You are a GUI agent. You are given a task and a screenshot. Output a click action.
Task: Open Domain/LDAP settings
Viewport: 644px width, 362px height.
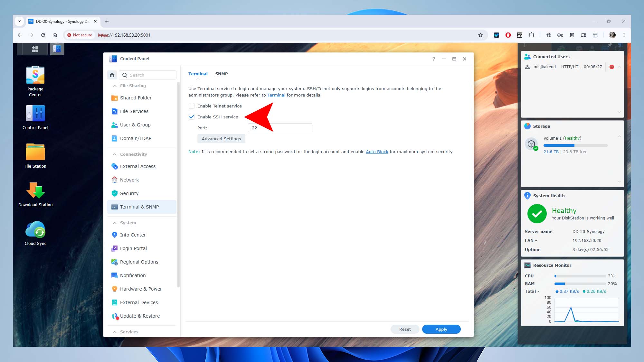[142, 138]
